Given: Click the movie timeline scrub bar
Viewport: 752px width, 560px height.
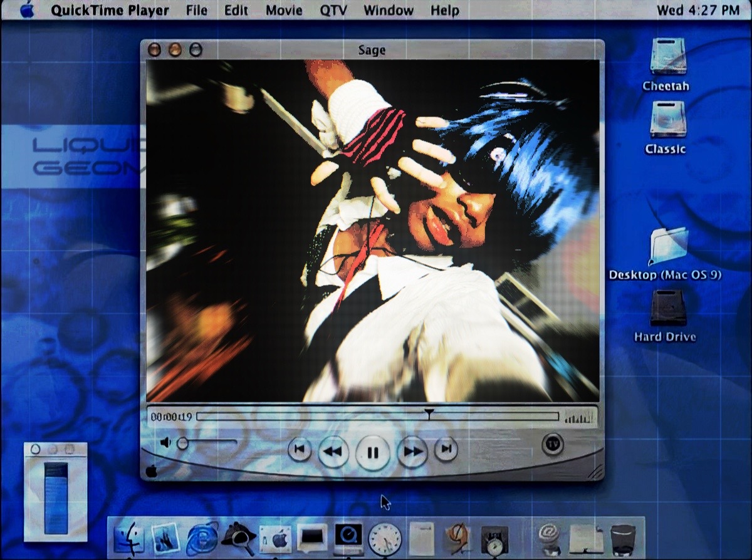Looking at the screenshot, I should (x=378, y=417).
